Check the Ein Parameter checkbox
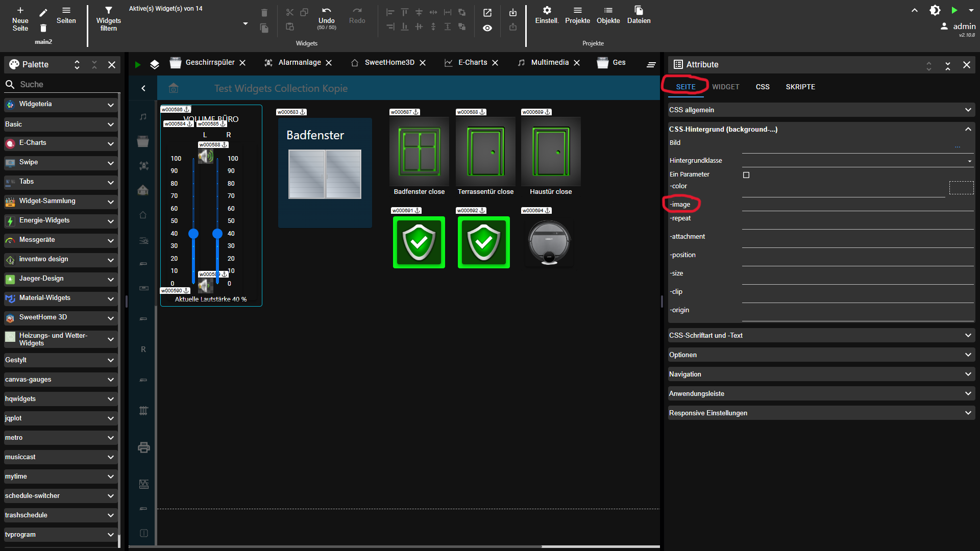The image size is (980, 551). coord(746,175)
